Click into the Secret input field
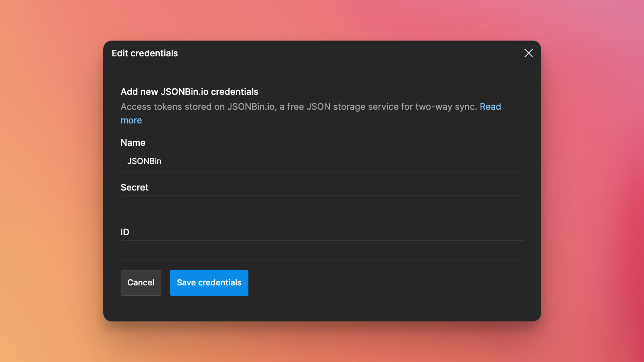 point(322,206)
